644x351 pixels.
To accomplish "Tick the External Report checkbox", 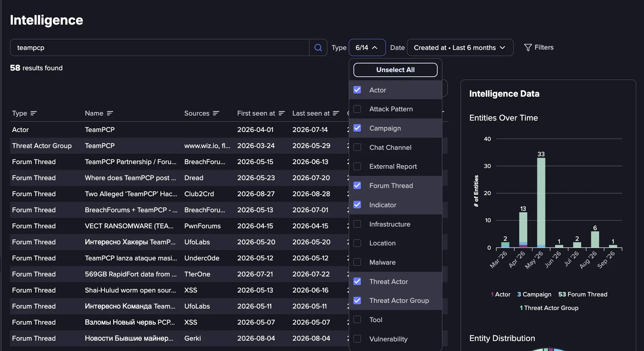I will pyautogui.click(x=357, y=166).
